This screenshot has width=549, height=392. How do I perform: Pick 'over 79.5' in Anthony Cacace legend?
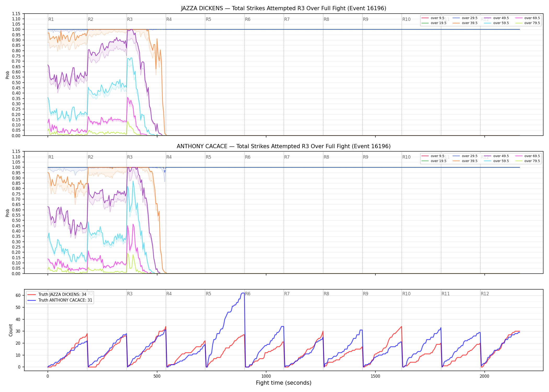tap(532, 161)
